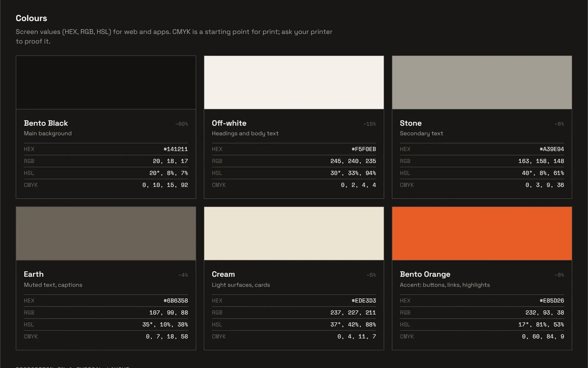Select the Off-white colour swatch
This screenshot has width=588, height=368.
[294, 82]
